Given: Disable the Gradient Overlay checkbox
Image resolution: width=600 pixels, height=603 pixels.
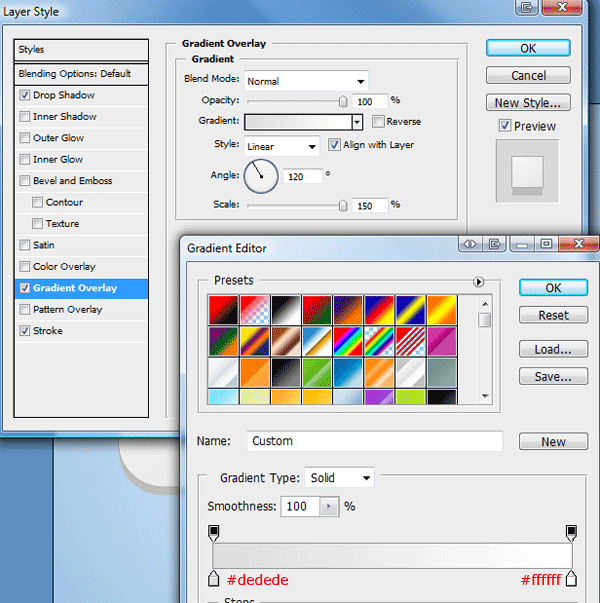Looking at the screenshot, I should pos(25,288).
